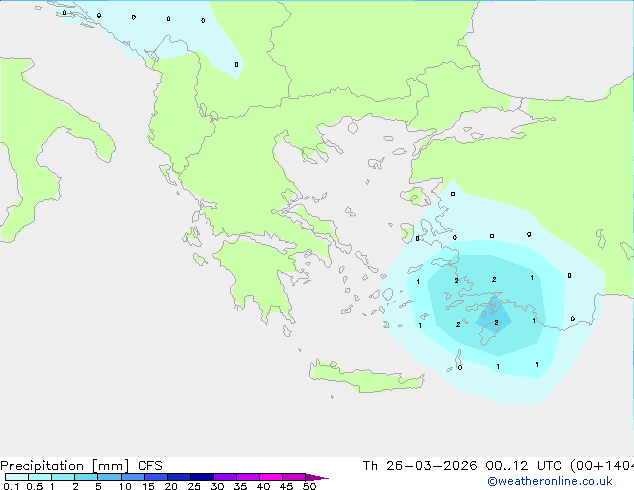Select the 2–5 mm legend color box
Screen dimensions: 634x490
86,477
